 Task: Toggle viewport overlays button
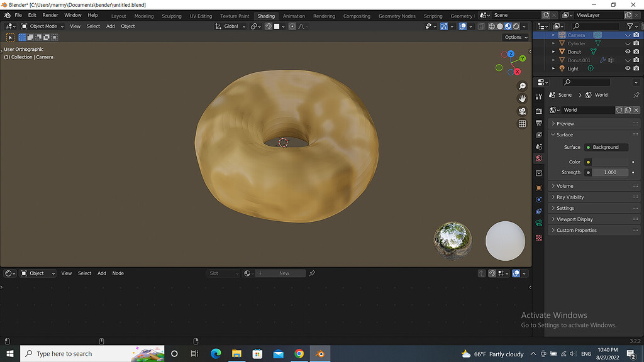pos(462,26)
